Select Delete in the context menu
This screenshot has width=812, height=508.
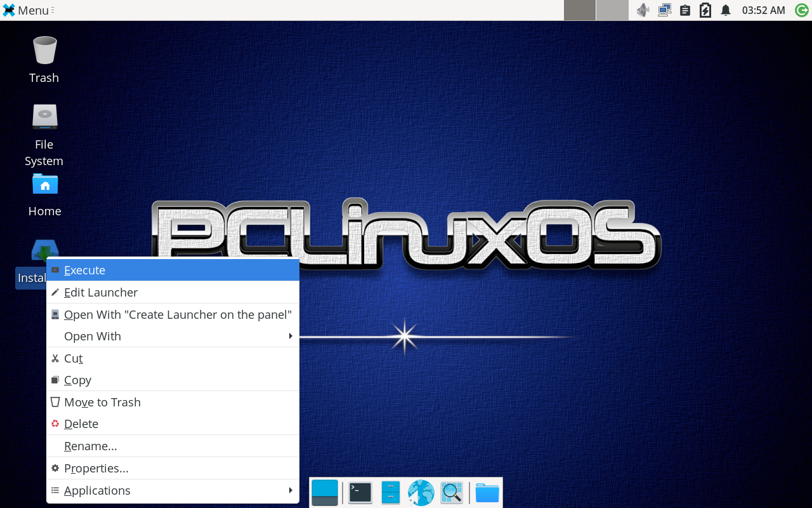click(173, 424)
